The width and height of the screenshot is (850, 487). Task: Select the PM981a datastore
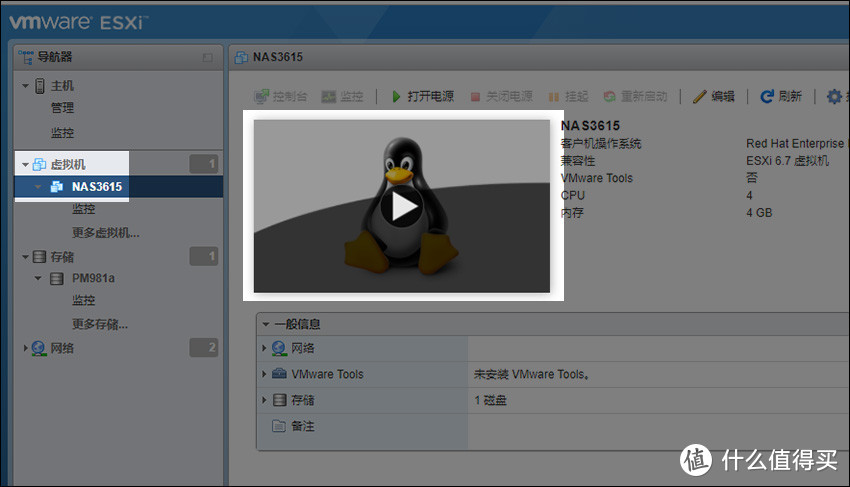[x=93, y=278]
